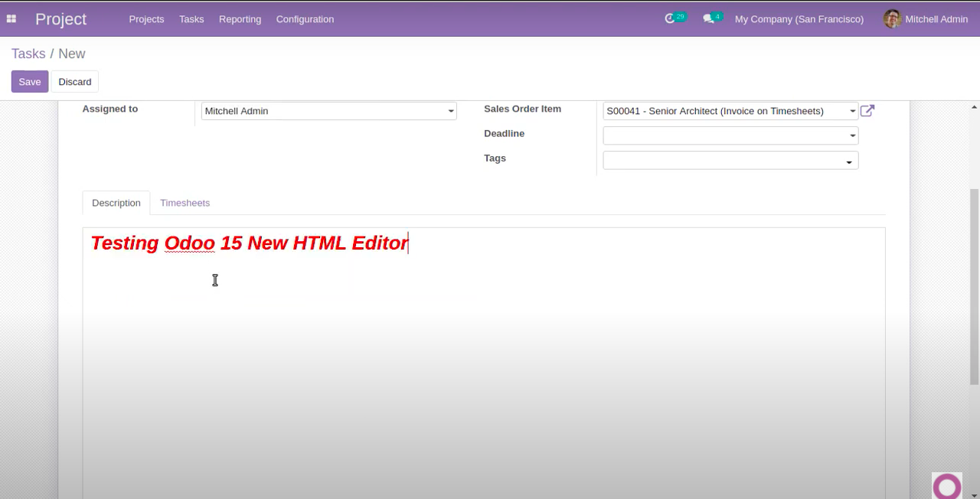Click the Tags input field
980x499 pixels.
[x=730, y=160]
